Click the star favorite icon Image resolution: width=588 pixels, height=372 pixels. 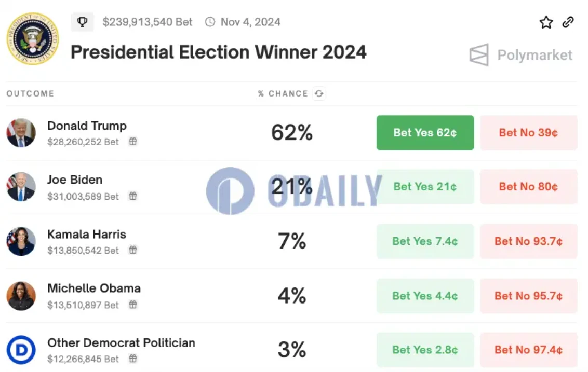pyautogui.click(x=546, y=22)
